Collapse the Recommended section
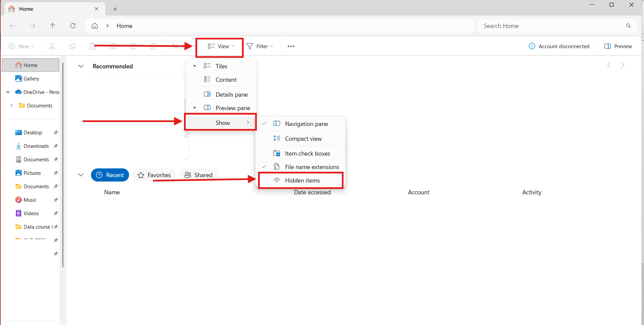The width and height of the screenshot is (644, 326). pos(81,66)
